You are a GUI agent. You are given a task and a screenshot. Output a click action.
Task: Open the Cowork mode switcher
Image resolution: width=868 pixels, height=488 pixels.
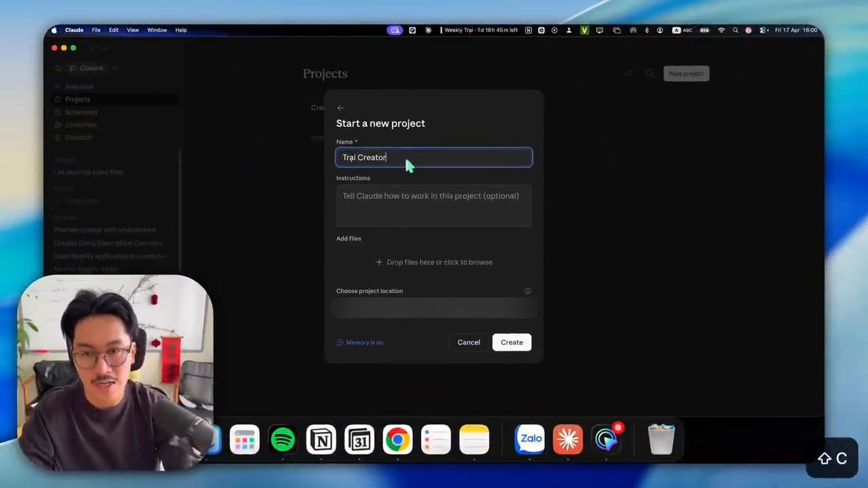coord(86,68)
